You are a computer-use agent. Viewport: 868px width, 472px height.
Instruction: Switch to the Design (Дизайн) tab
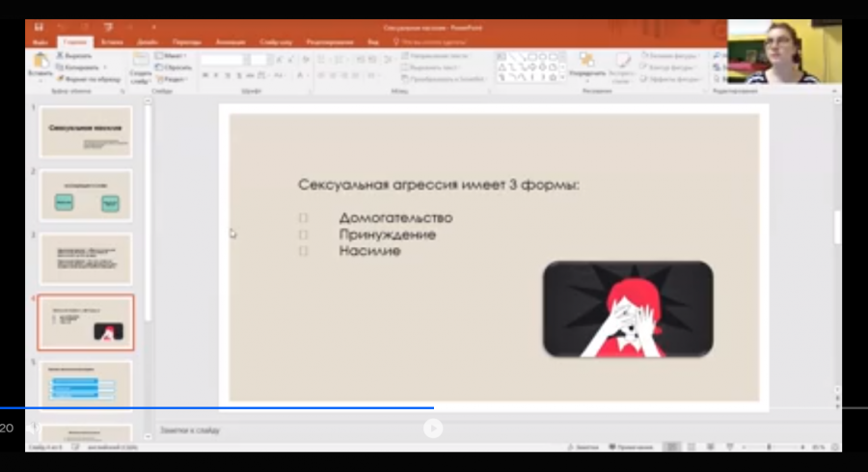[148, 42]
